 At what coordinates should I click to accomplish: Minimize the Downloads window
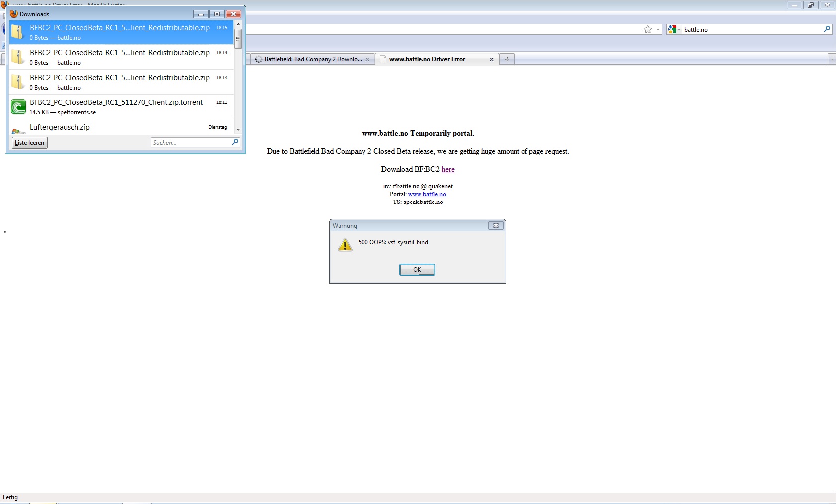[201, 14]
